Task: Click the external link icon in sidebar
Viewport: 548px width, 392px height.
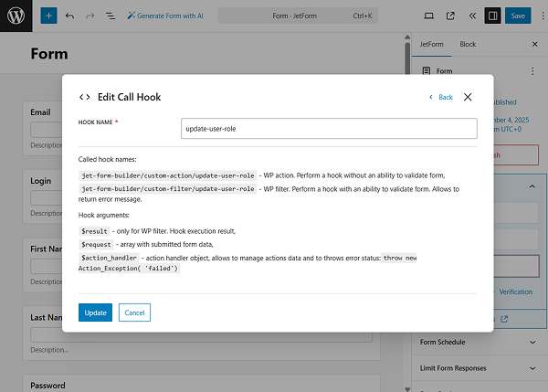Action: point(504,319)
